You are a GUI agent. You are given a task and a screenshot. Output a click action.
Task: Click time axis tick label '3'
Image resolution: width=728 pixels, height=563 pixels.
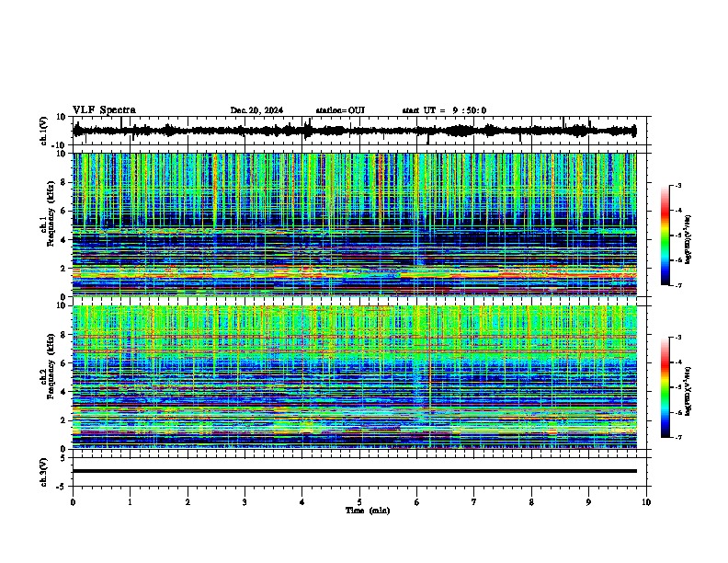(x=245, y=502)
